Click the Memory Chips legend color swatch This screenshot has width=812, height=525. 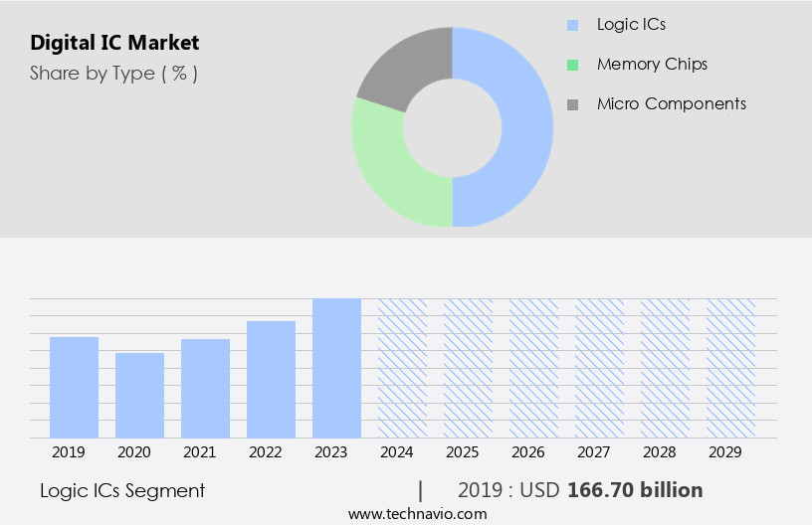[572, 65]
